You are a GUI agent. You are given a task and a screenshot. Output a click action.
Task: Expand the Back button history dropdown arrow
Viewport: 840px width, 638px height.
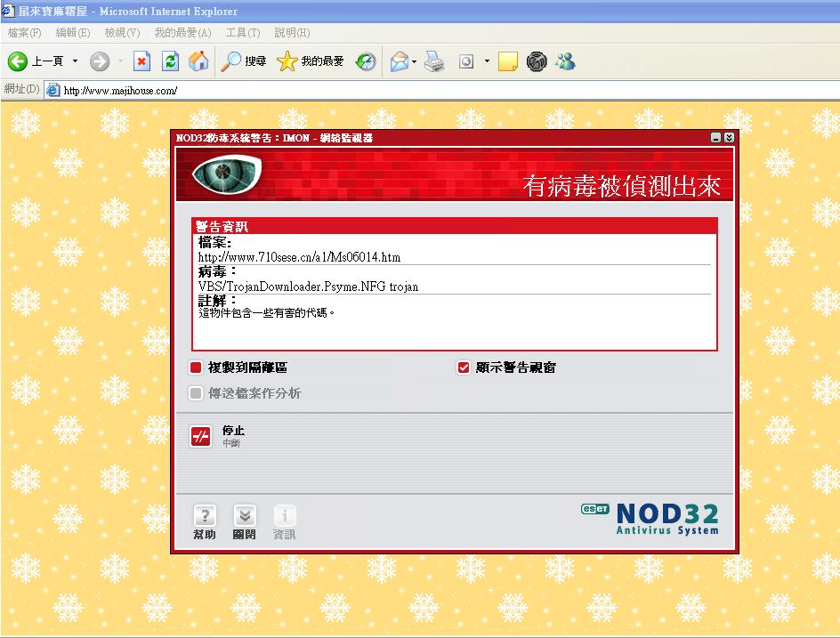pyautogui.click(x=75, y=61)
